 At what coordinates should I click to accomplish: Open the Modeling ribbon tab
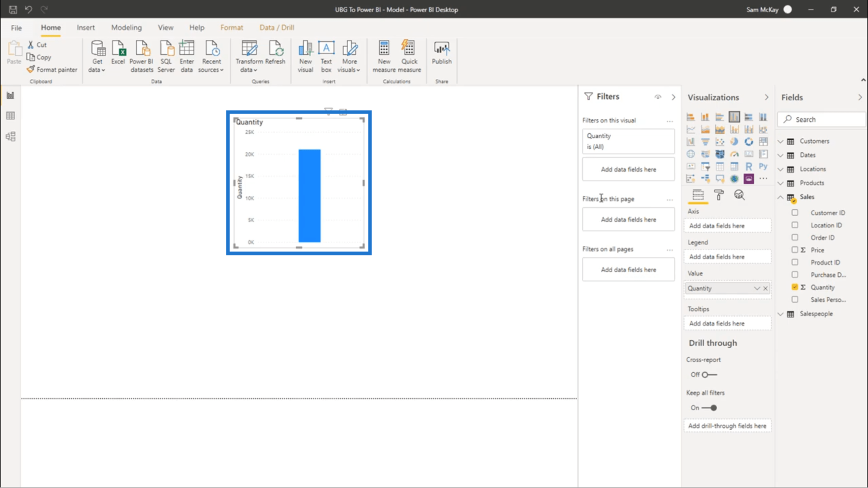point(126,27)
